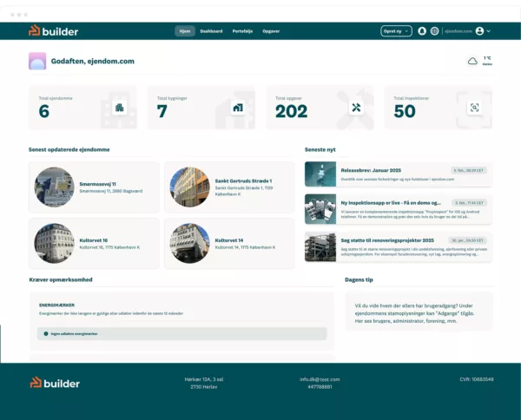Open the Opret ny dropdown
The height and width of the screenshot is (420, 521).
(396, 31)
